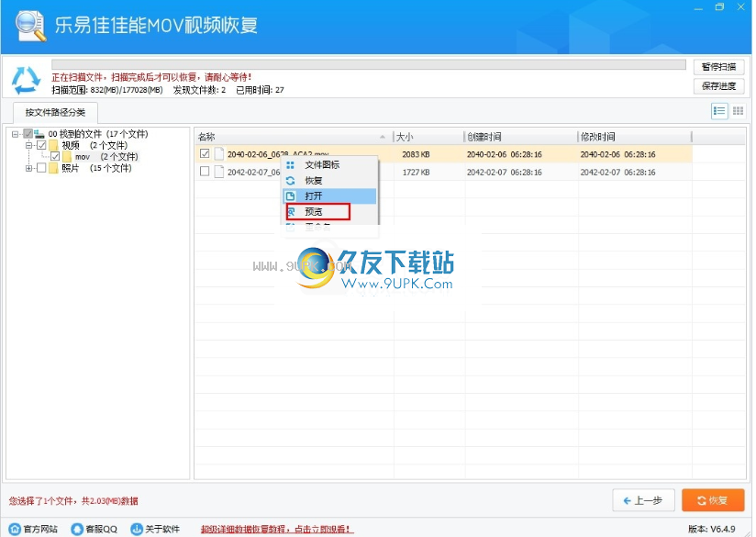Click the 客服QQ icon
Screen dimensions: 756x537
coord(77,529)
